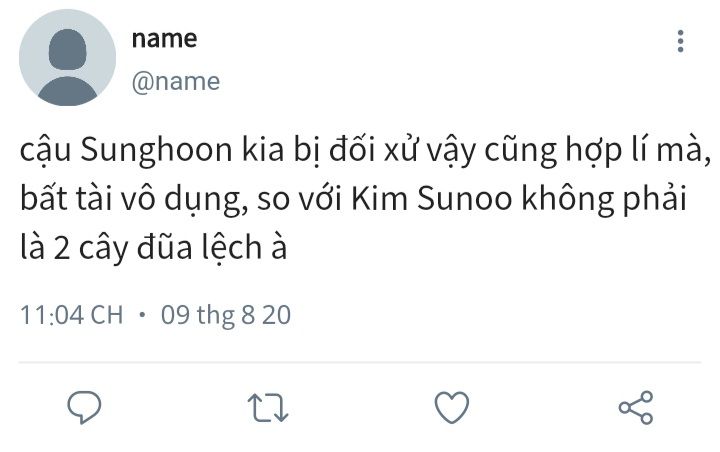Like the tweet with the heart icon

pos(452,407)
